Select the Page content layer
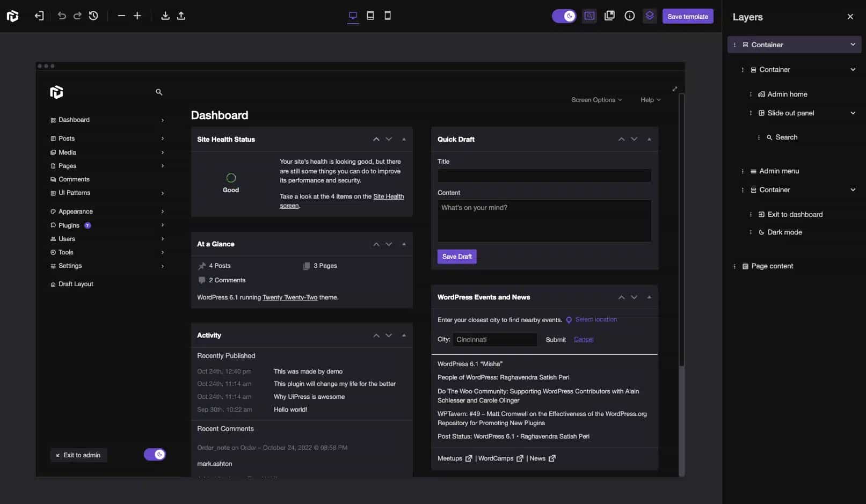Image resolution: width=866 pixels, height=504 pixels. tap(772, 266)
